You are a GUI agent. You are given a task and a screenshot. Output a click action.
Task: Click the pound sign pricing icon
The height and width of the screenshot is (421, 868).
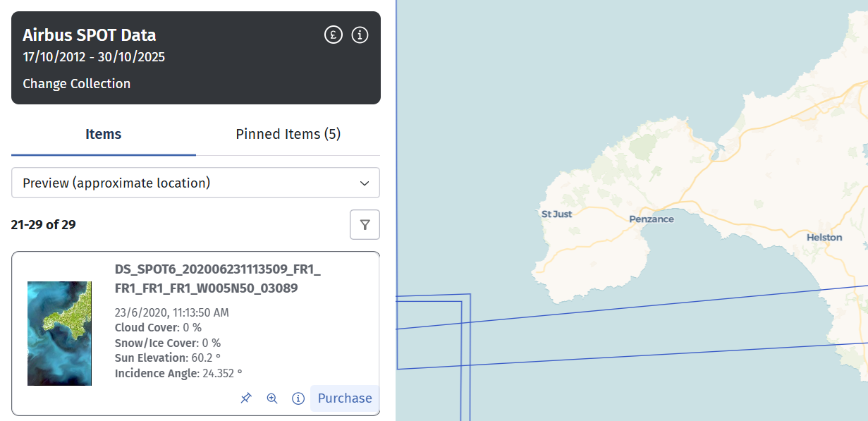pos(333,35)
